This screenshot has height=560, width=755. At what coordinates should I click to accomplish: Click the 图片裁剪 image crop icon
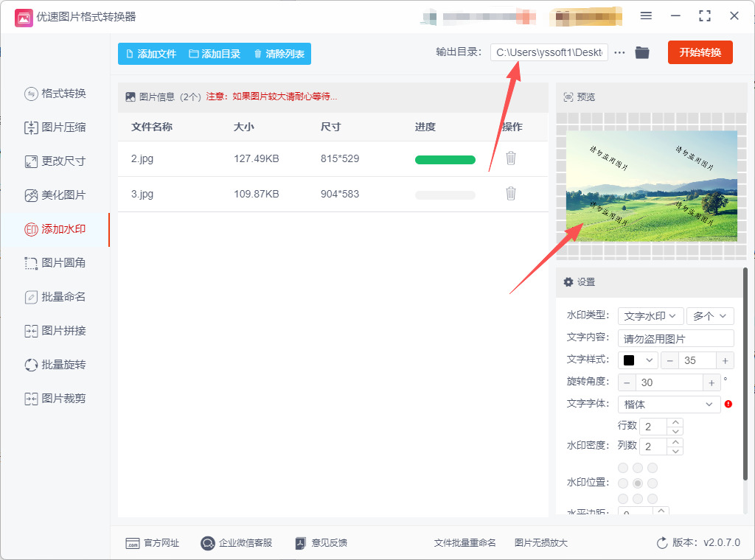(x=31, y=399)
